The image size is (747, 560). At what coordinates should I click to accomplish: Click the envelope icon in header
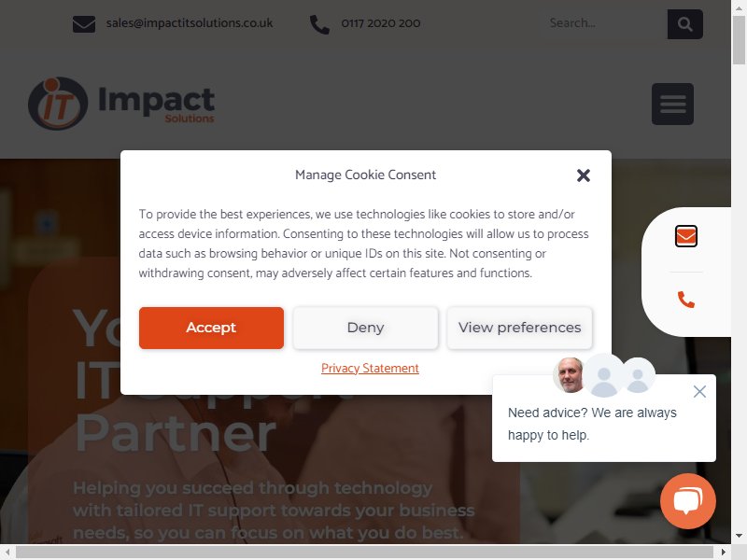coord(84,24)
